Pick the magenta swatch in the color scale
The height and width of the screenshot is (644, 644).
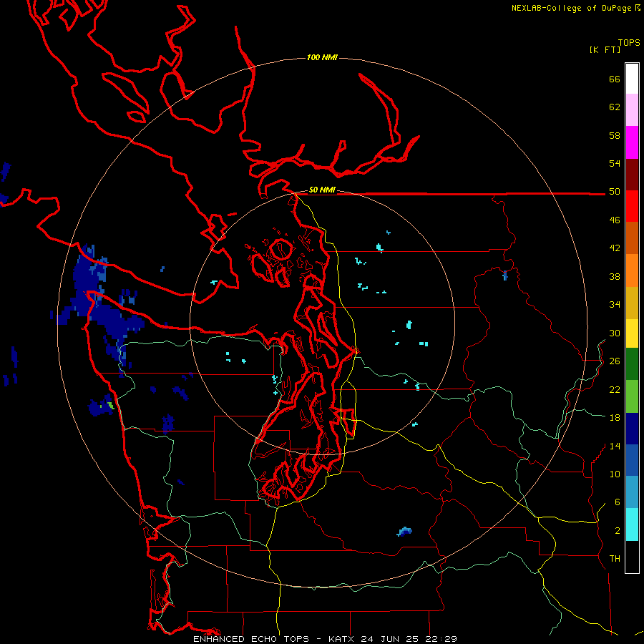click(632, 142)
